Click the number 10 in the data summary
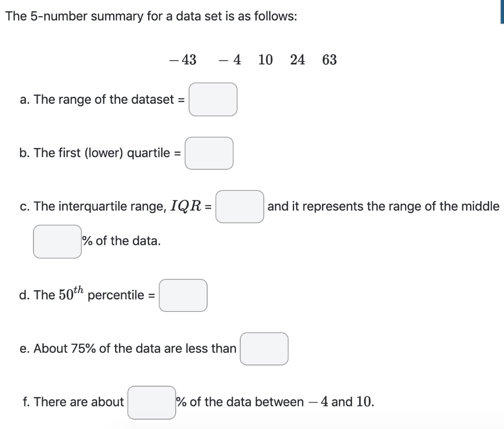The height and width of the screenshot is (429, 504). pyautogui.click(x=265, y=60)
